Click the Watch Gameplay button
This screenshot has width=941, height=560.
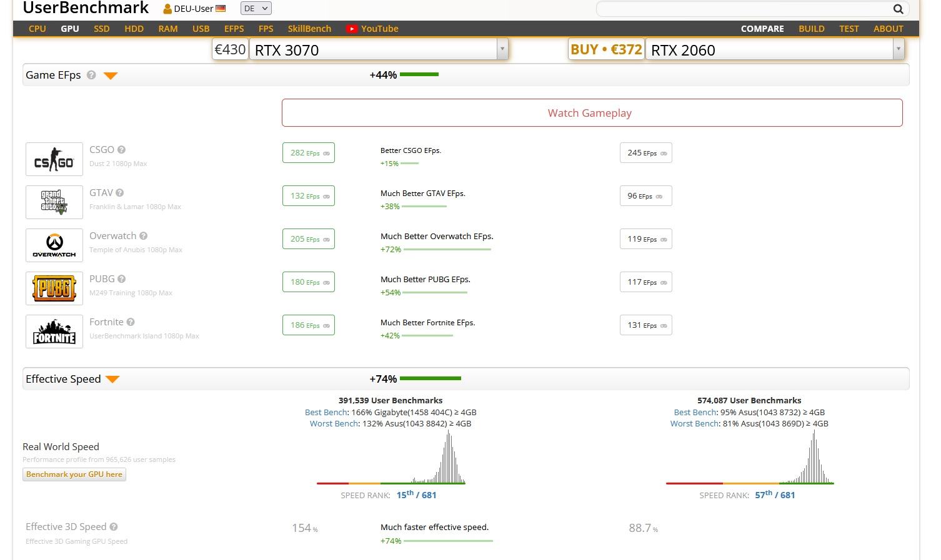(x=592, y=113)
